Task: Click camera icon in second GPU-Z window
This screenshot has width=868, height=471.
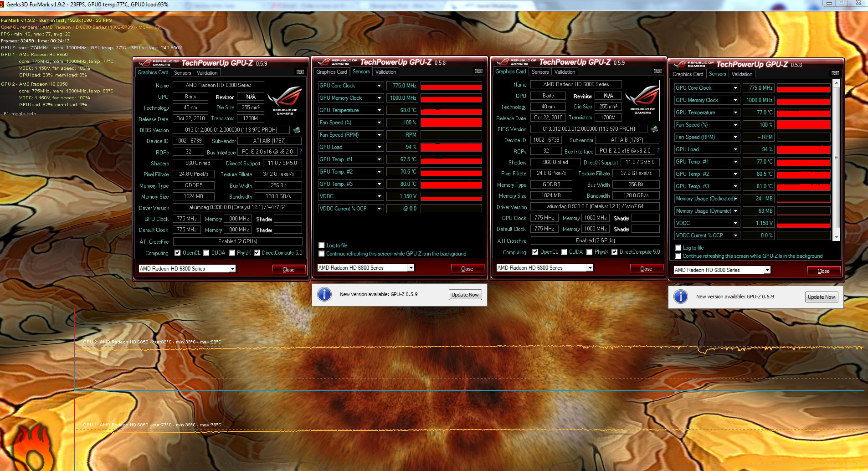Action: 478,71
